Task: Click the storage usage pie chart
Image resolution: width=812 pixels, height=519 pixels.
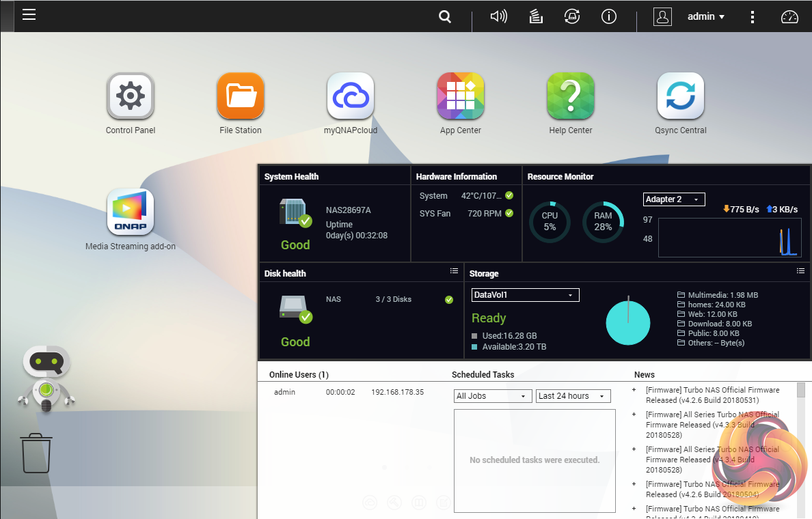Action: tap(627, 323)
